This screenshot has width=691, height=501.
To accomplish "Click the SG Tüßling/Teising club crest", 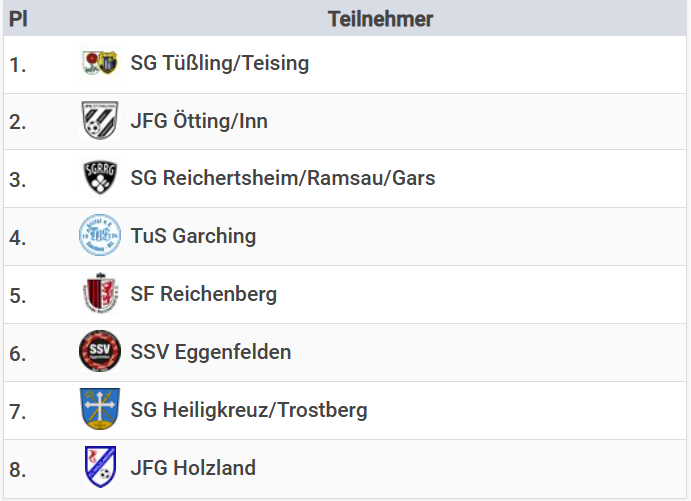I will point(100,63).
